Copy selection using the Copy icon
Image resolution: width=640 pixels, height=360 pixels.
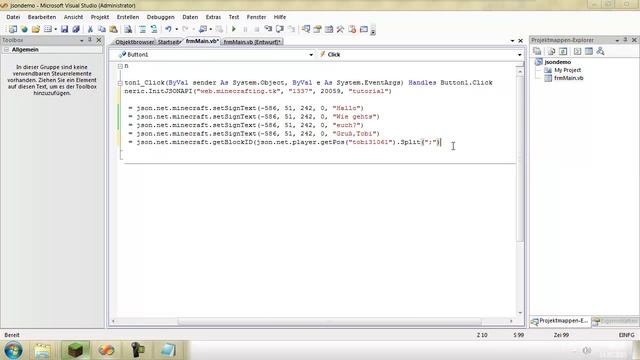[102, 29]
